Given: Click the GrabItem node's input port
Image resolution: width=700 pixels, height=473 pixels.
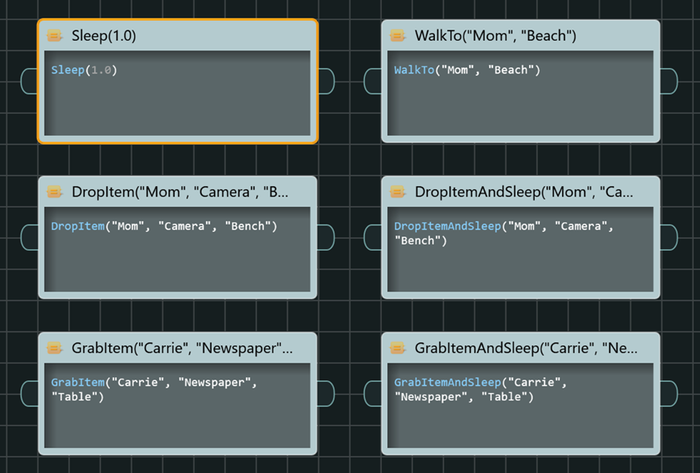Looking at the screenshot, I should 28,393.
